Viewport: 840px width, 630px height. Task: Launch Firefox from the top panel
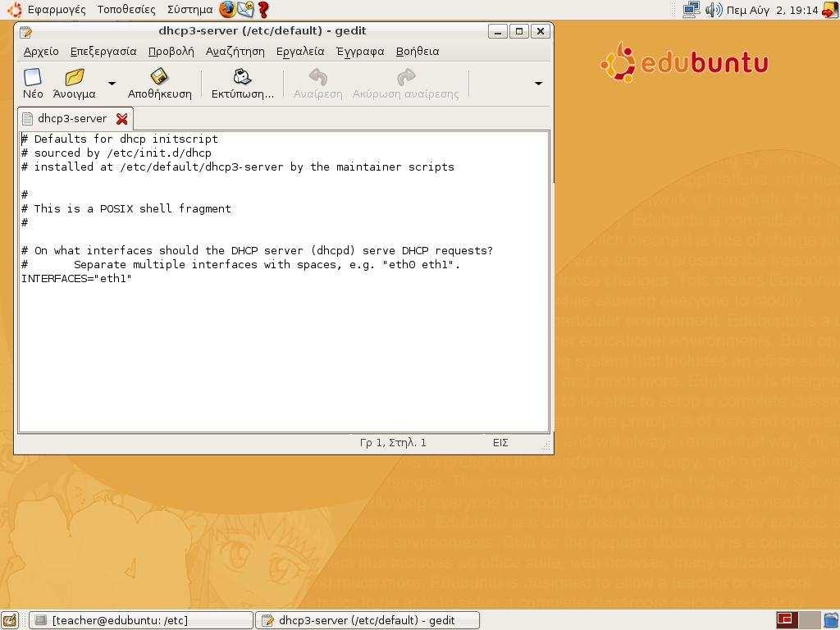click(228, 9)
